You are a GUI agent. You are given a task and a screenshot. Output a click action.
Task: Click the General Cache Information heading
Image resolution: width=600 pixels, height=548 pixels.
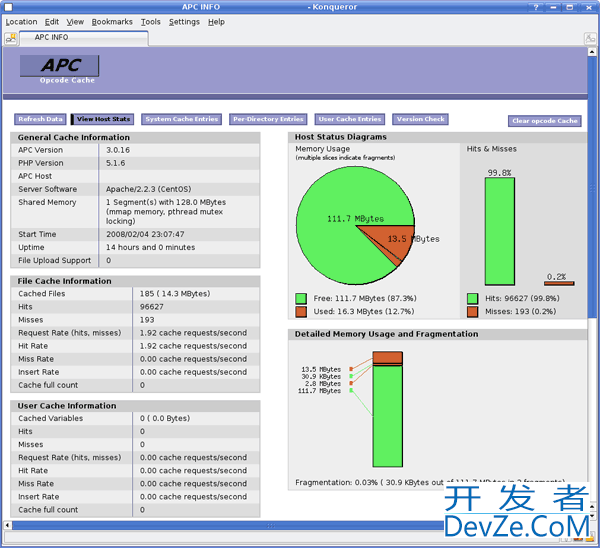[x=73, y=137]
